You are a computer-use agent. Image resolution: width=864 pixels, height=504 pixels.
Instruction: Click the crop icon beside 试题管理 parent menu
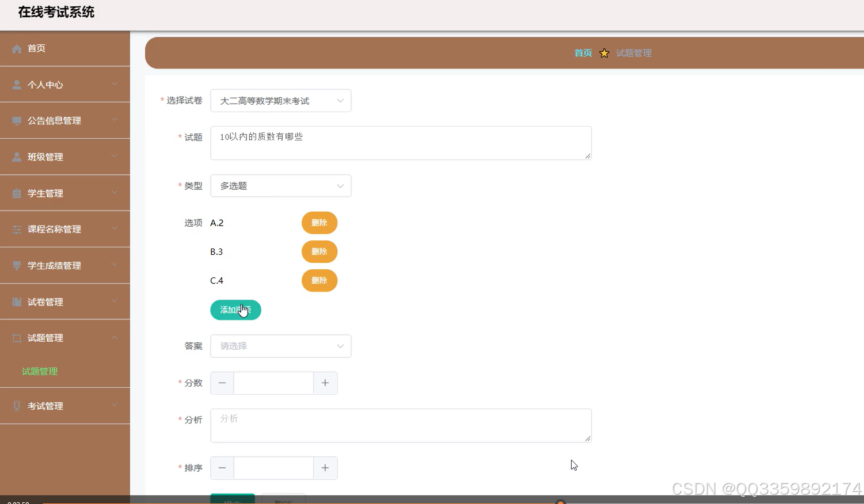pos(17,338)
